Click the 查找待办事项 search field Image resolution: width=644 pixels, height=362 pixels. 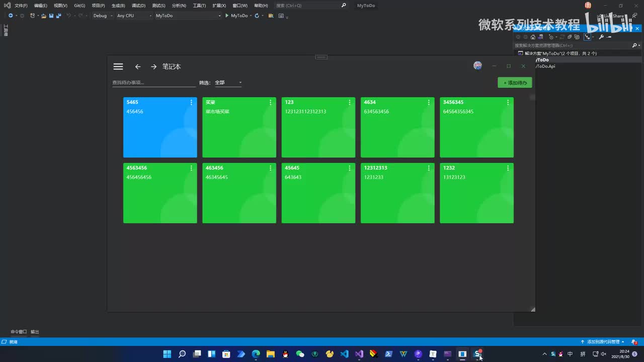(154, 82)
